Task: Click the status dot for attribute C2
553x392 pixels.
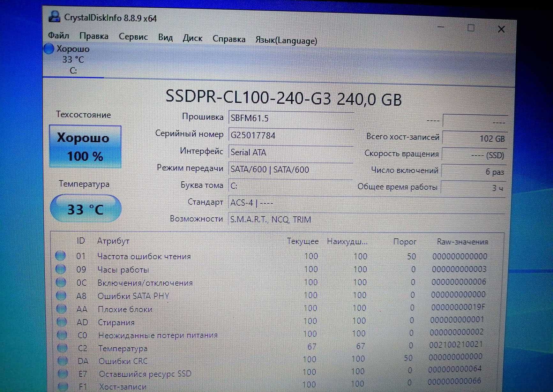Action: [63, 348]
